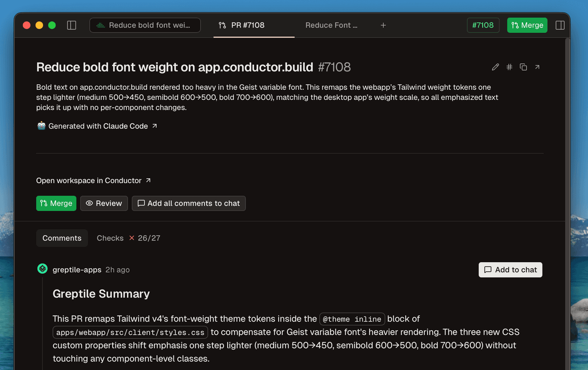Open PR externally with the arrow icon
Screen dimensions: 588x370
[537, 67]
